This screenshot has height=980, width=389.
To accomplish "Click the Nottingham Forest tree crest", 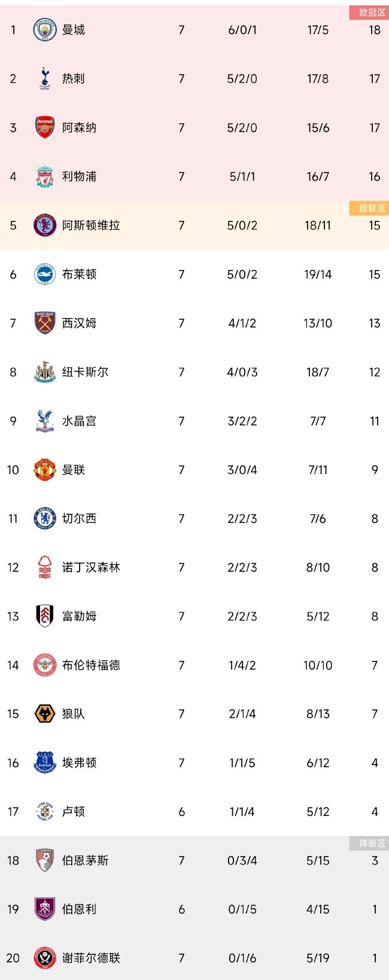I will [x=45, y=568].
